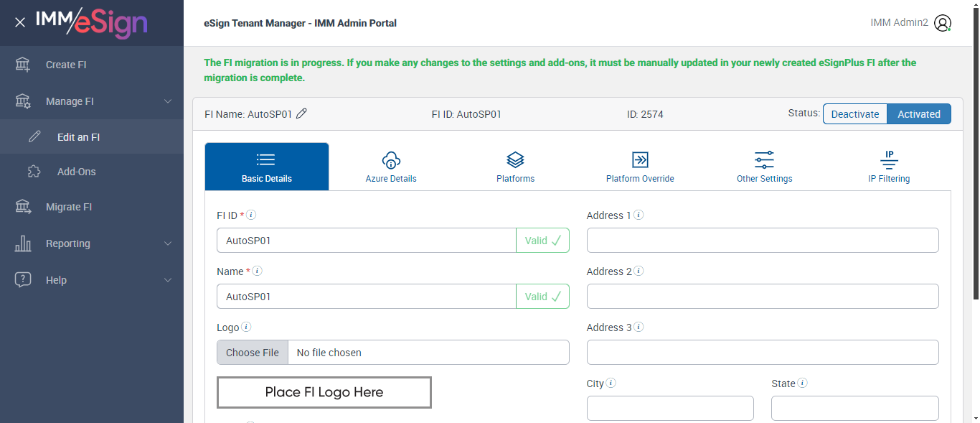
Task: Collapse the Manage FI menu
Action: coord(168,101)
